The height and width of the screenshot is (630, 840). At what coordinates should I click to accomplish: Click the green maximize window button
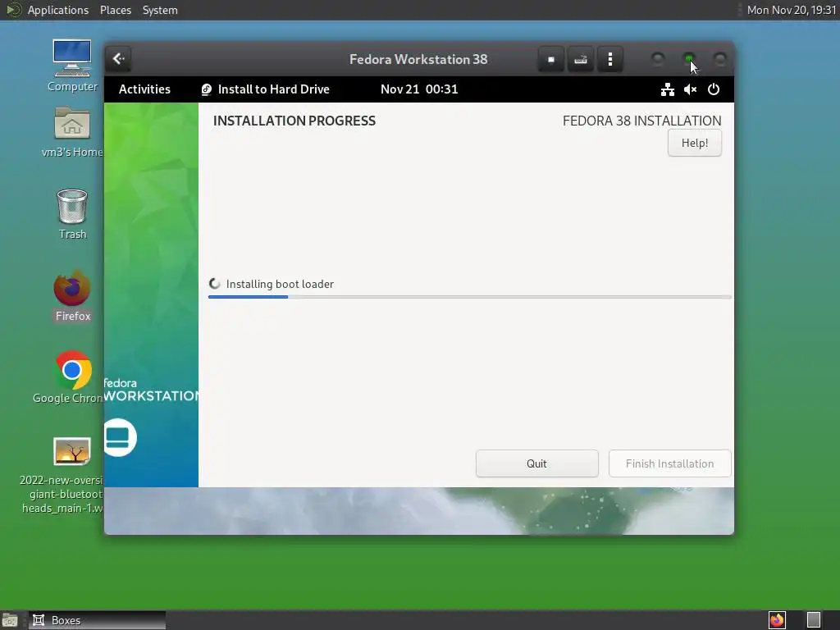click(x=689, y=58)
